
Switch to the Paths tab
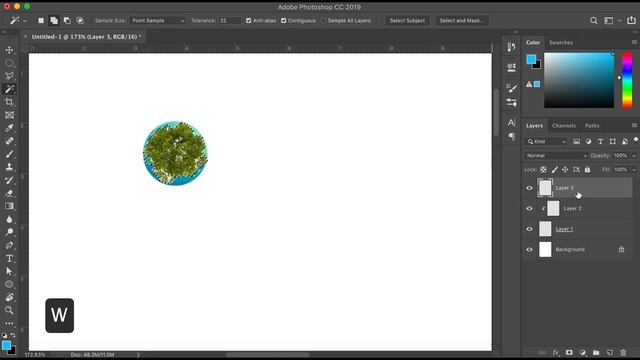592,126
